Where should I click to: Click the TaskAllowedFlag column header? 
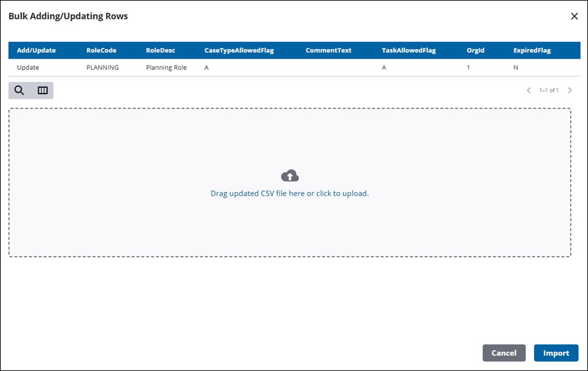pos(409,50)
